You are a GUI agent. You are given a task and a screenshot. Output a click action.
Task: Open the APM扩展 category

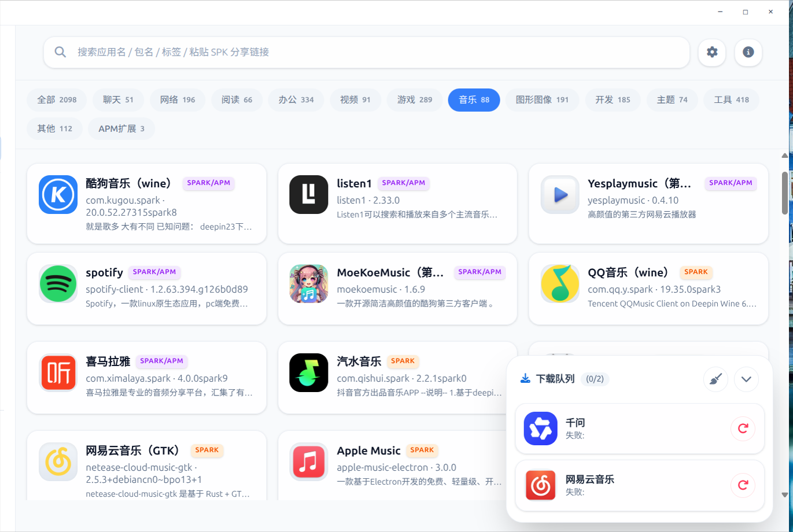121,128
